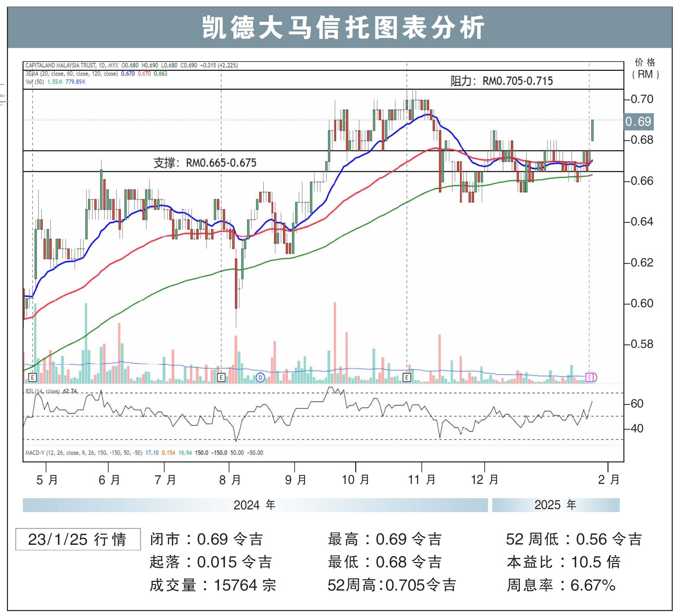This screenshot has width=680, height=616.
Task: Click the chart title 凯德大马信托图表分析
Action: pos(344,28)
